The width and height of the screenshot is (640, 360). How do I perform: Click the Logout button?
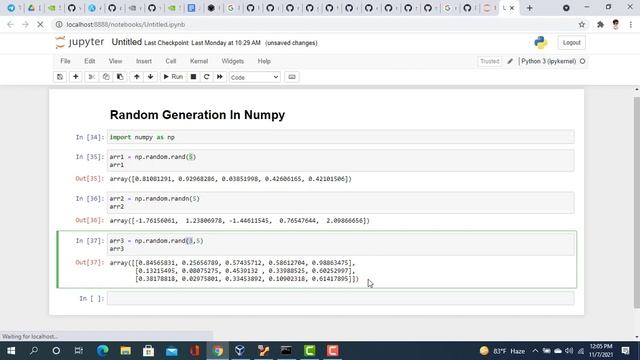571,42
